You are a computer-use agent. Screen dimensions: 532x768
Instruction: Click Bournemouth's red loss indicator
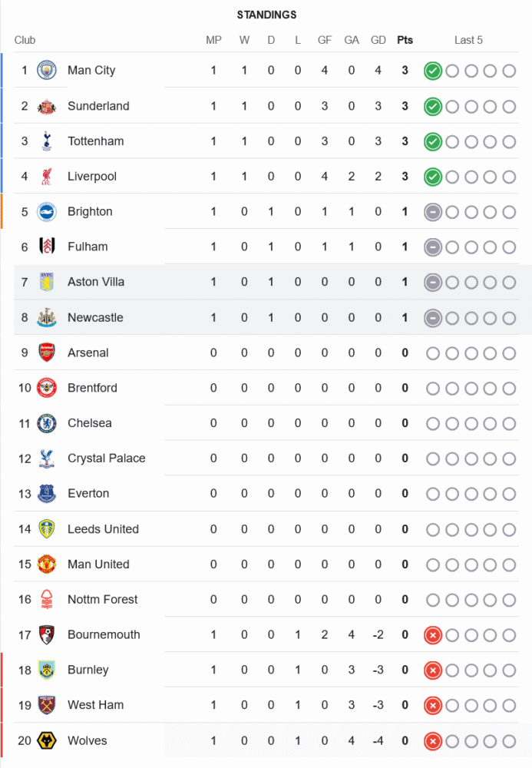pyautogui.click(x=433, y=635)
